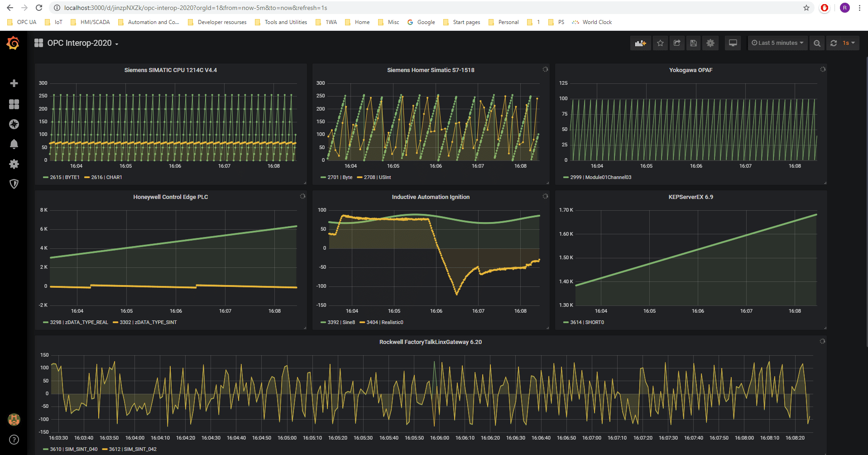Click the Grafana logo home icon
Image resolution: width=868 pixels, height=455 pixels.
13,44
